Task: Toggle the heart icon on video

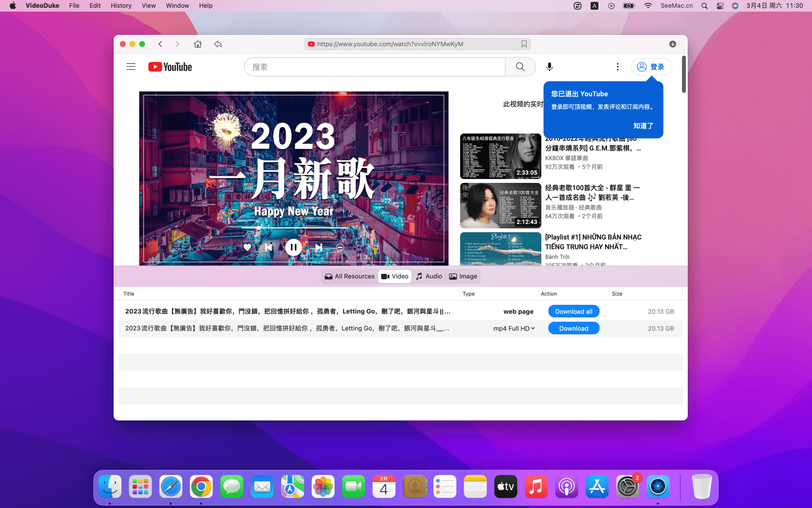Action: point(247,247)
